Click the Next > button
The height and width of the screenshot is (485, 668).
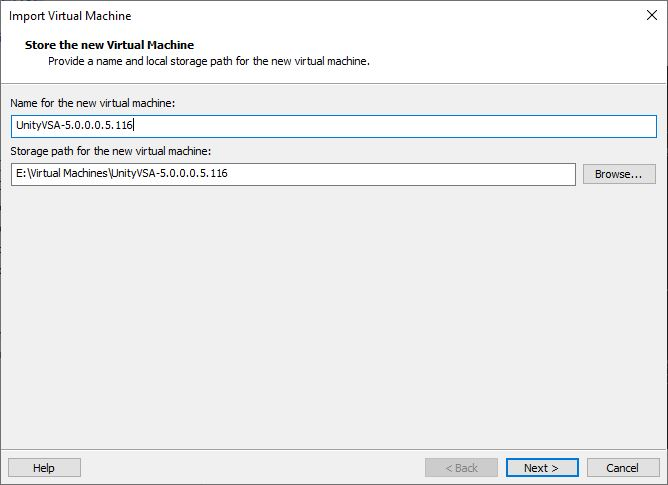[540, 467]
